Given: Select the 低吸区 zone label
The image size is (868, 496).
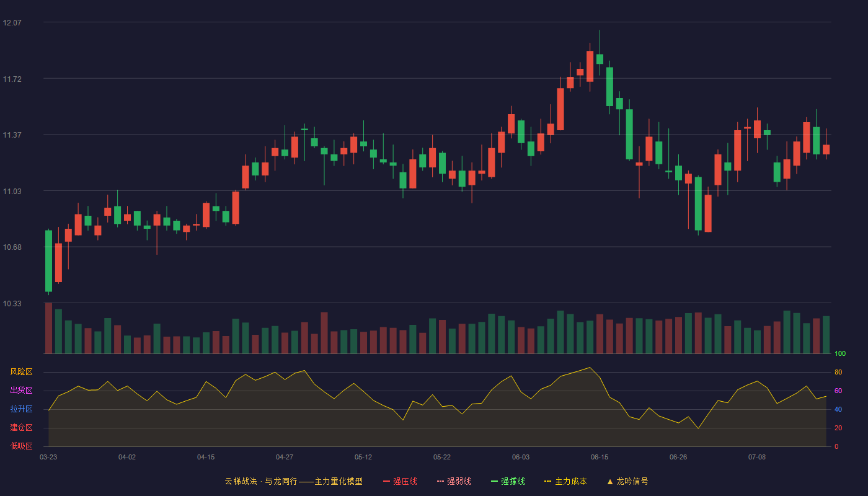Looking at the screenshot, I should coord(21,446).
